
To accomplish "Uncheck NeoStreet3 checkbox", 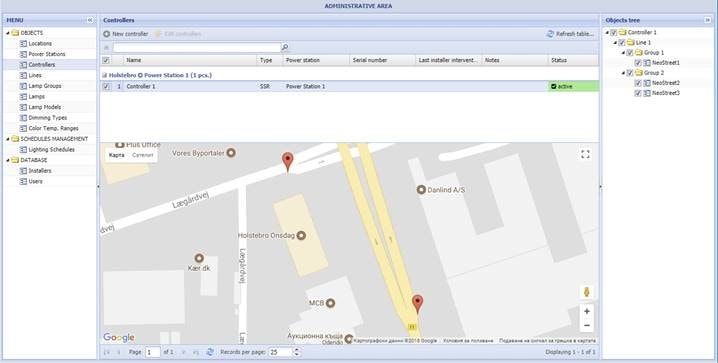I will tap(638, 93).
